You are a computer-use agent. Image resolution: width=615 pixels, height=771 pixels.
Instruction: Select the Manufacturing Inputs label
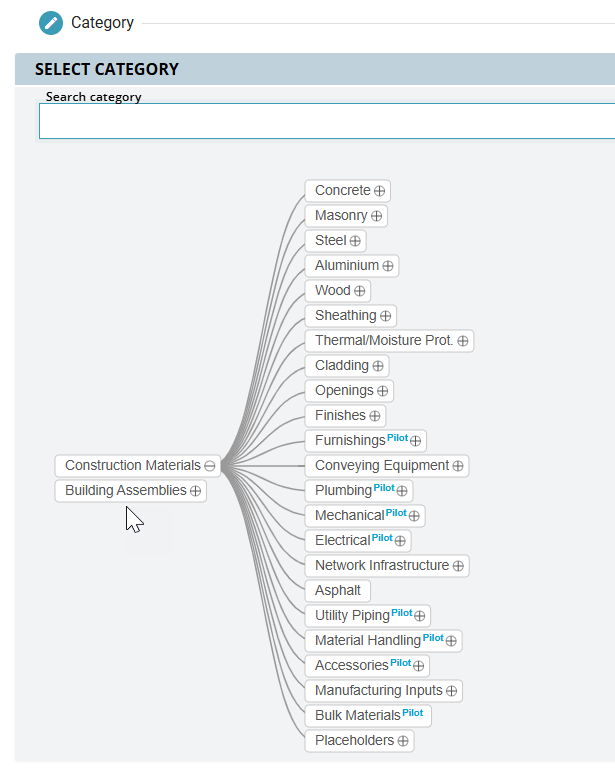click(378, 690)
